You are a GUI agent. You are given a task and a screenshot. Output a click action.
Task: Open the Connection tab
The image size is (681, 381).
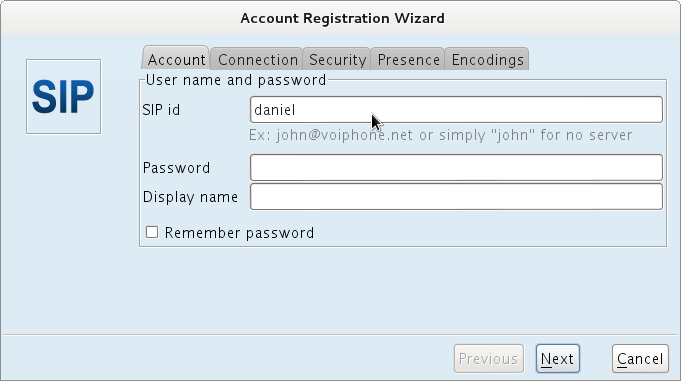tap(257, 59)
